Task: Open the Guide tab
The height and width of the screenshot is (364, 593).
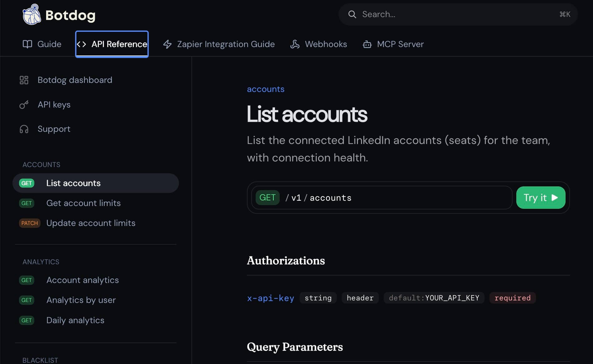Action: tap(42, 44)
